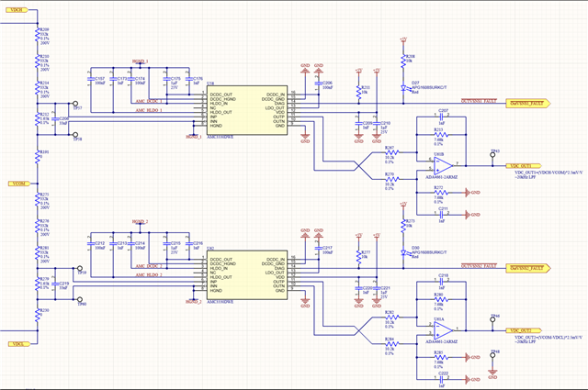This screenshot has height=390, width=588.
Task: Select feedback resistor R213
Action: (441, 134)
